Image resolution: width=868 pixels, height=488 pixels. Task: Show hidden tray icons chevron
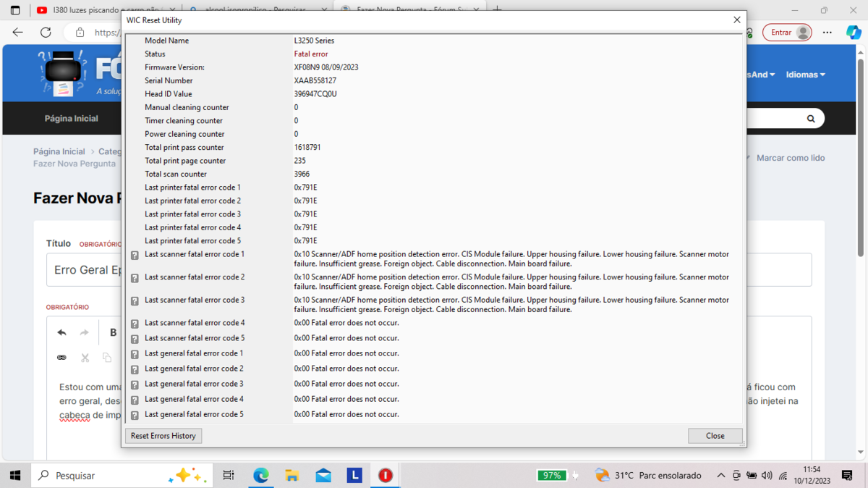721,476
